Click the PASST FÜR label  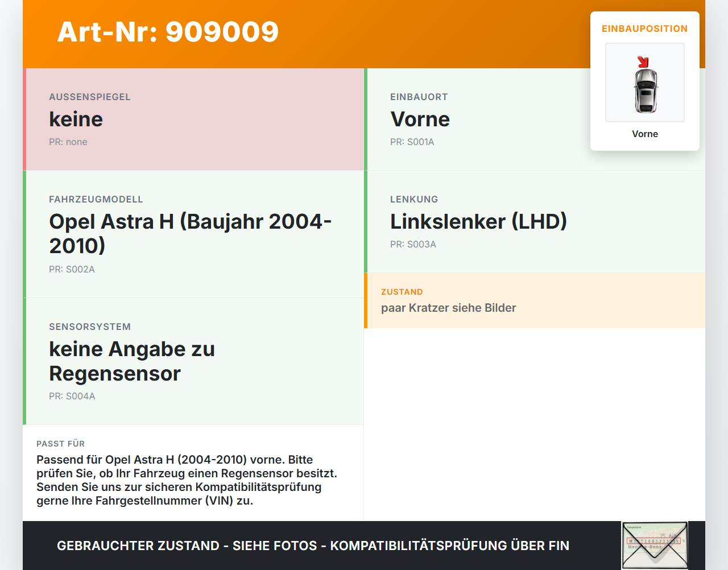[x=61, y=444]
